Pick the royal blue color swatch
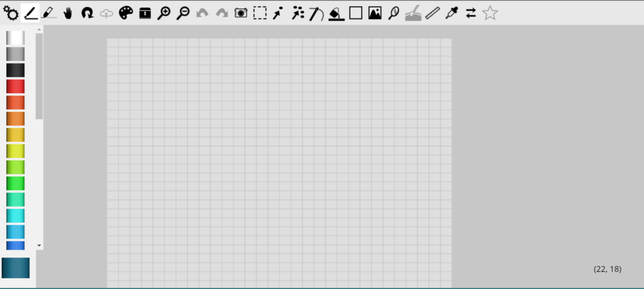 coord(15,246)
